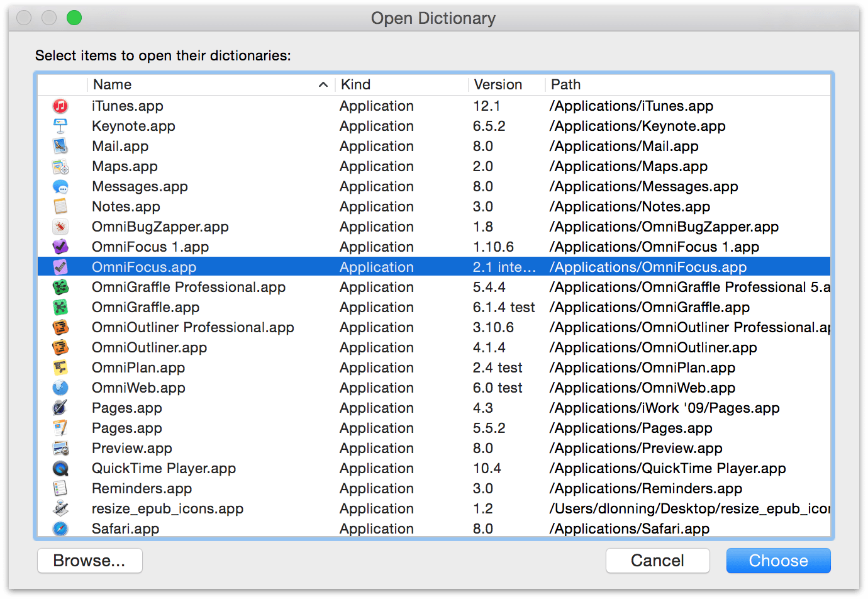The image size is (868, 599).
Task: Select OmniWeb.app in the list
Action: (138, 388)
